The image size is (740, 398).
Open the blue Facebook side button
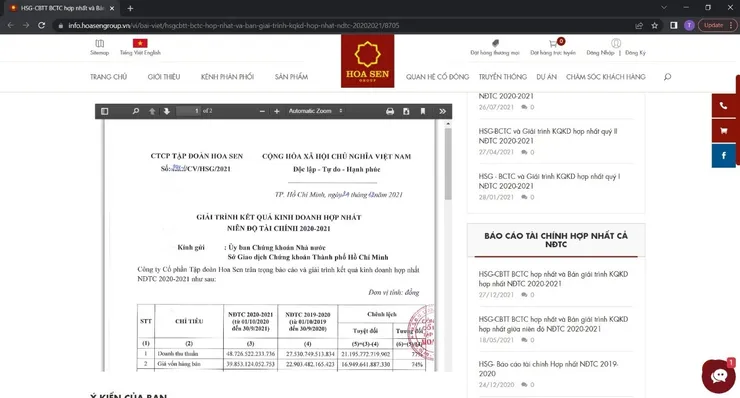[x=723, y=156]
